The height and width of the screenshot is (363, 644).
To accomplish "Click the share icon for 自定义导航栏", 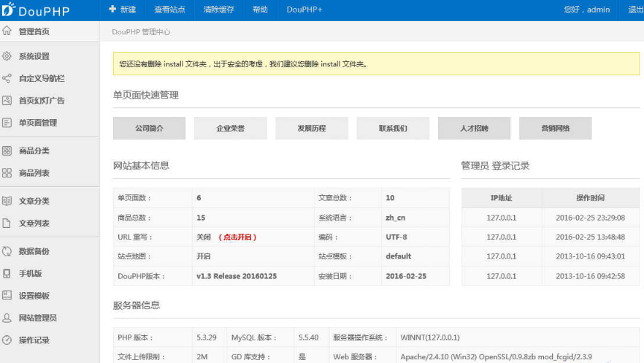I will click(x=7, y=78).
